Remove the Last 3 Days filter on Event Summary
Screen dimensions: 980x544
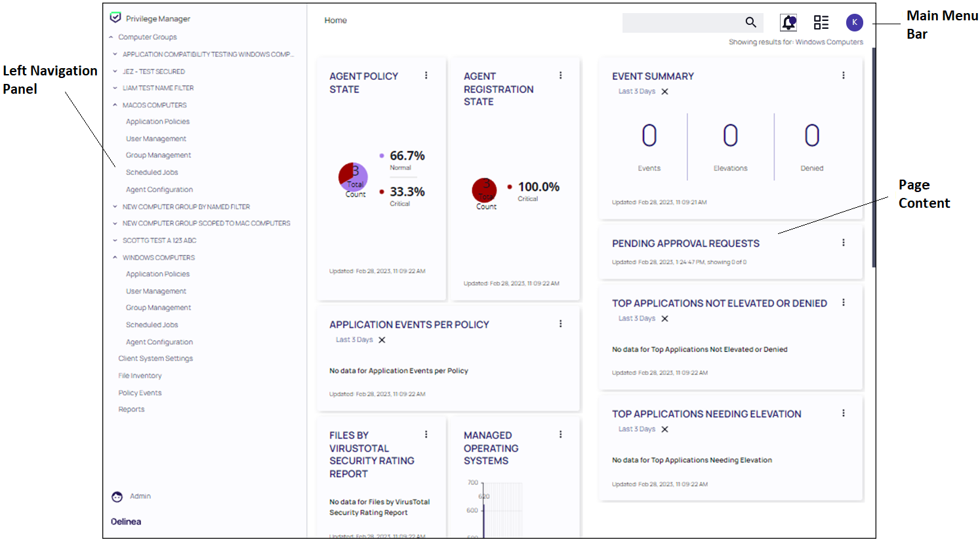tap(664, 92)
